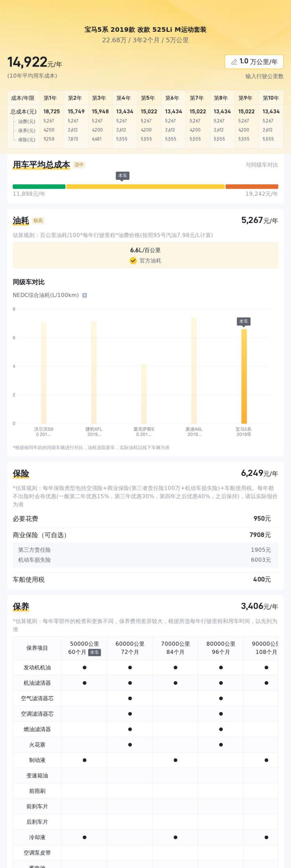The image size is (291, 868).
Task: Click the pencil edit icon for mileage
Action: pos(234,62)
